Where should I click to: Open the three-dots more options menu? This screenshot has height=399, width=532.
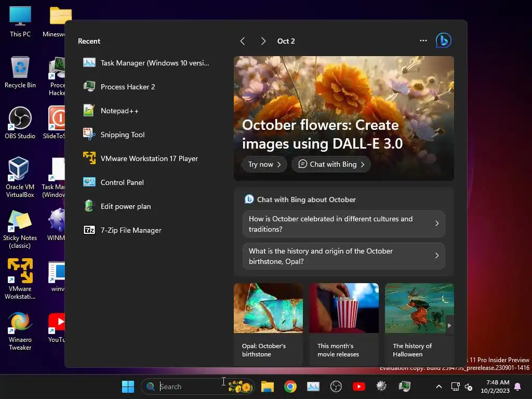pos(423,41)
